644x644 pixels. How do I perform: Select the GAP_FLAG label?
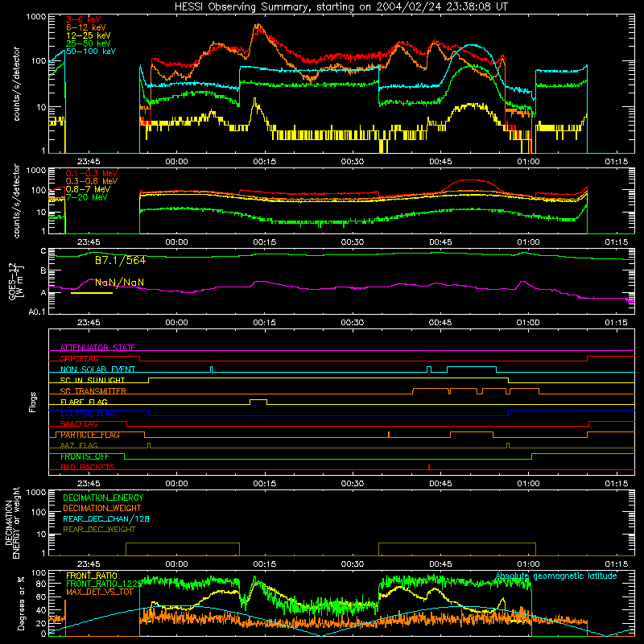(79, 358)
